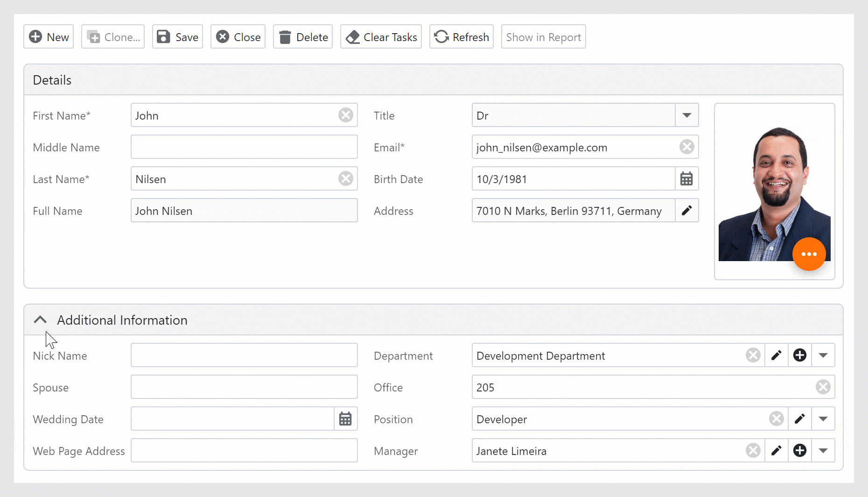
Task: Add a new Department entry
Action: pyautogui.click(x=800, y=355)
